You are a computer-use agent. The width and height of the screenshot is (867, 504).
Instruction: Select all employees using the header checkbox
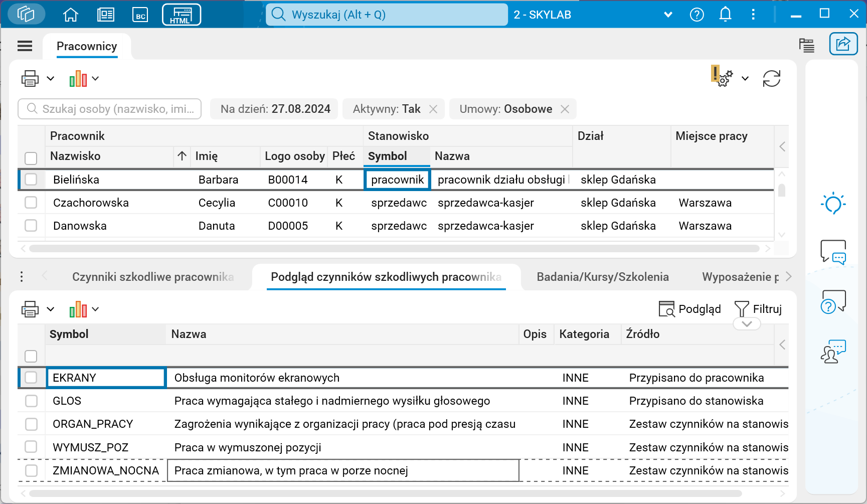coord(31,158)
